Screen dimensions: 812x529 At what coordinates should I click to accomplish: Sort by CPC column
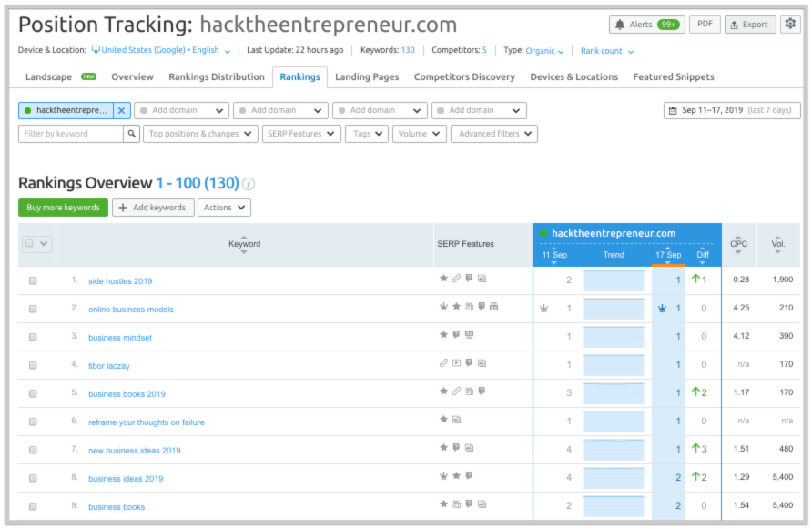(x=738, y=245)
